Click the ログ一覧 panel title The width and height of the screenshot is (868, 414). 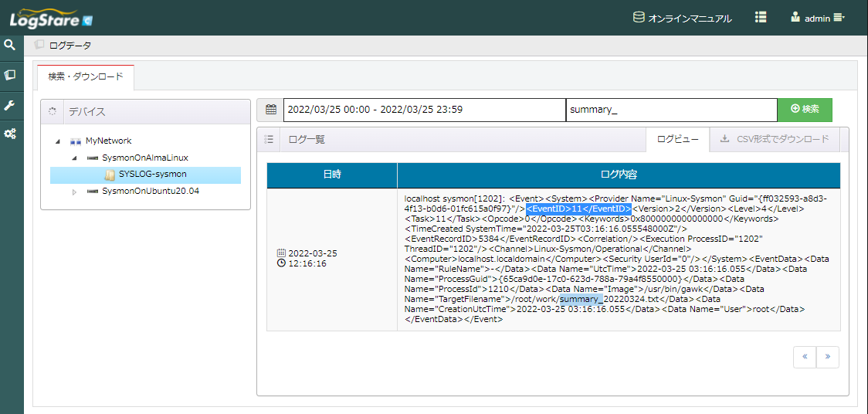307,140
